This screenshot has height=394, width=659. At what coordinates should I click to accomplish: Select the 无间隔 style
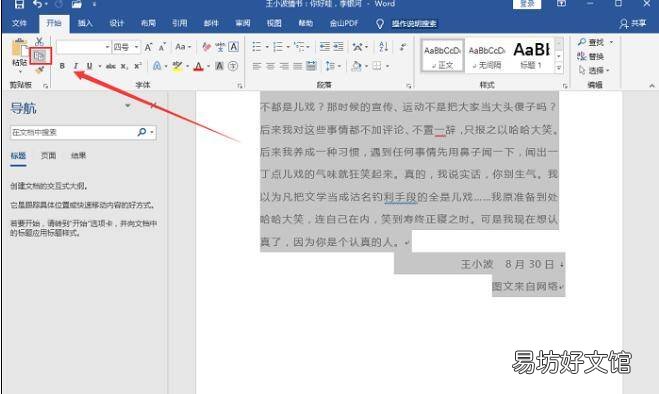tap(487, 56)
